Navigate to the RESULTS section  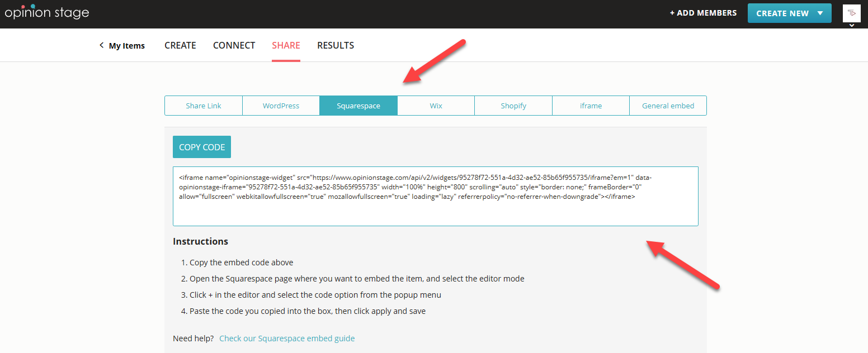(x=336, y=45)
